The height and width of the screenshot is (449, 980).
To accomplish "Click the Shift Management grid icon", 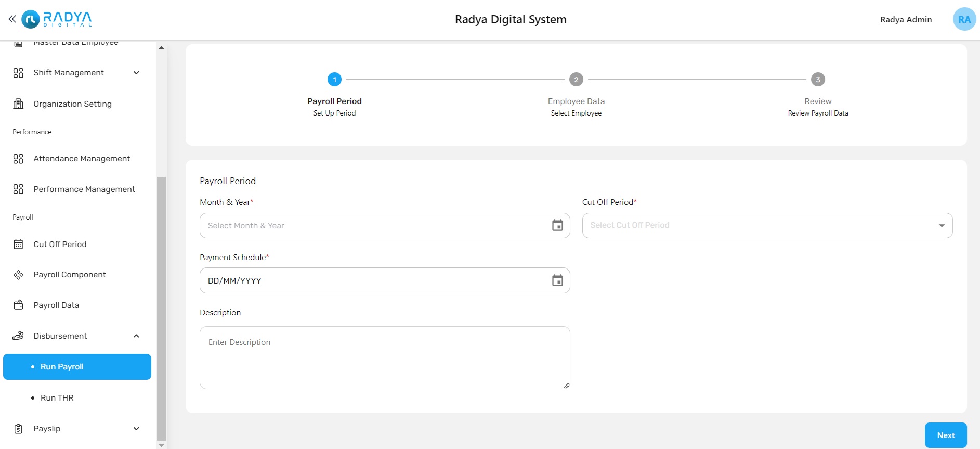I will (x=18, y=73).
